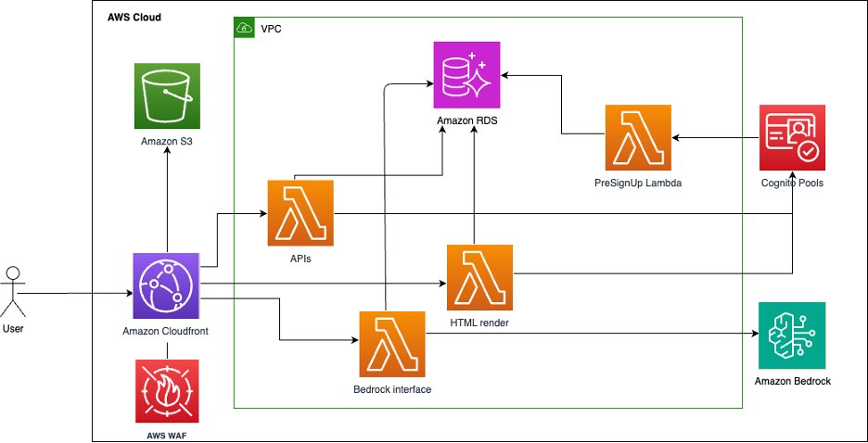This screenshot has height=443, width=868.
Task: Select the Bedrock interface label
Action: [392, 389]
